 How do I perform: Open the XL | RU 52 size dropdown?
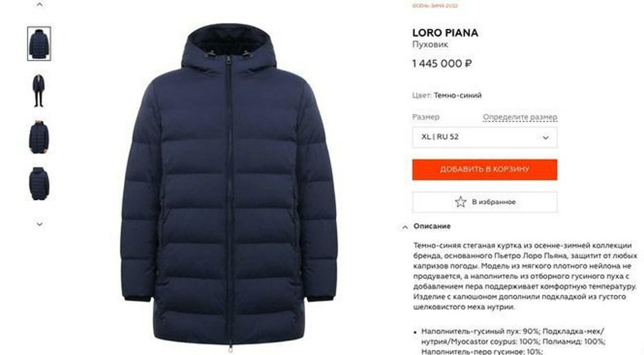(485, 137)
